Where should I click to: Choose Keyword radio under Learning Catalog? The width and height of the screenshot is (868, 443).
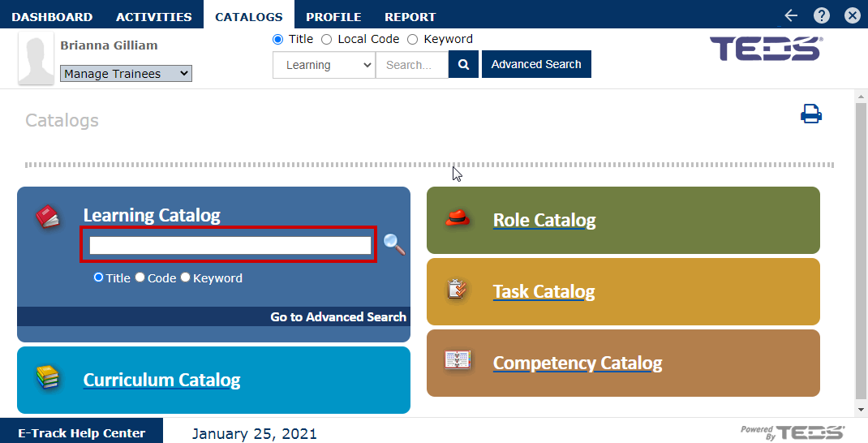tap(185, 277)
